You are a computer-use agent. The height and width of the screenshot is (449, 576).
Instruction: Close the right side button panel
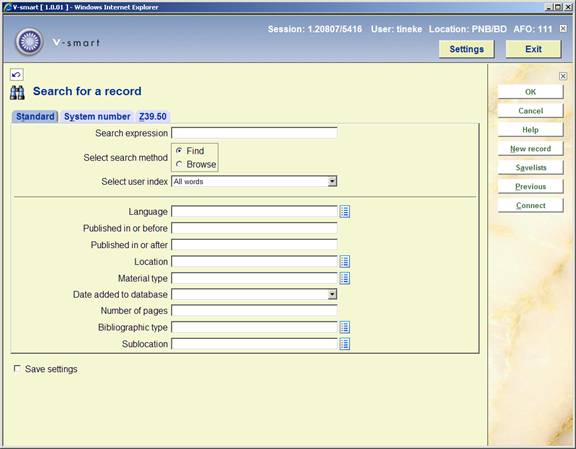click(563, 76)
